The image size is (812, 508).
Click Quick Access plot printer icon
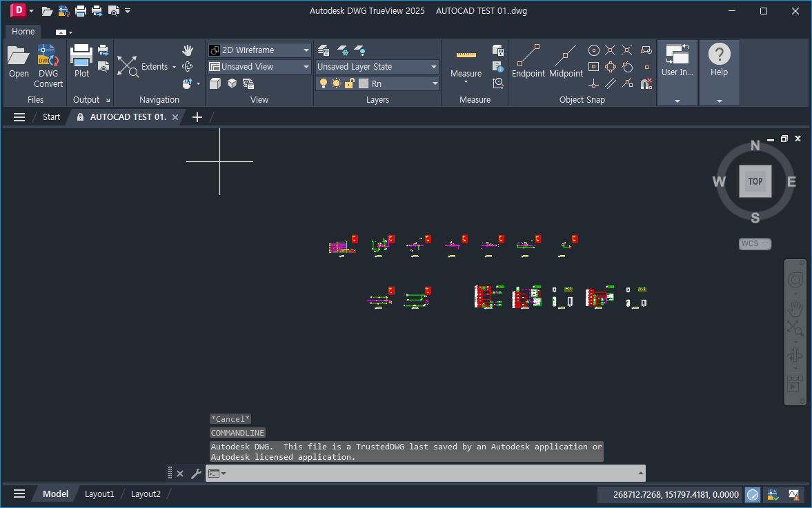tap(80, 11)
